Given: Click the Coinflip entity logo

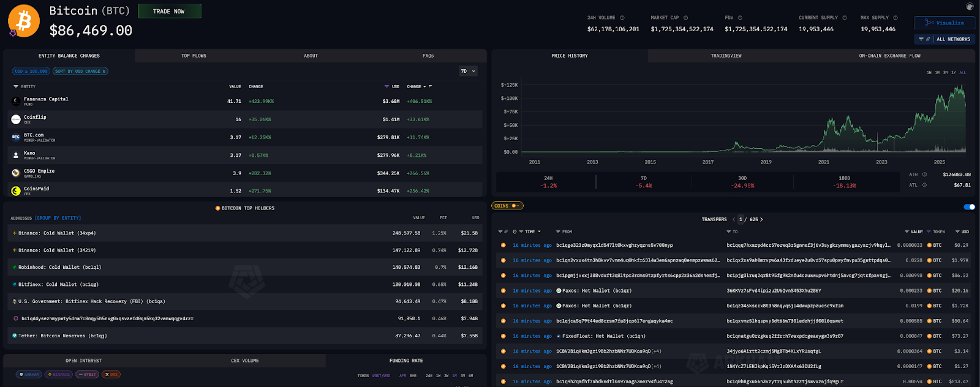Looking at the screenshot, I should pos(16,119).
